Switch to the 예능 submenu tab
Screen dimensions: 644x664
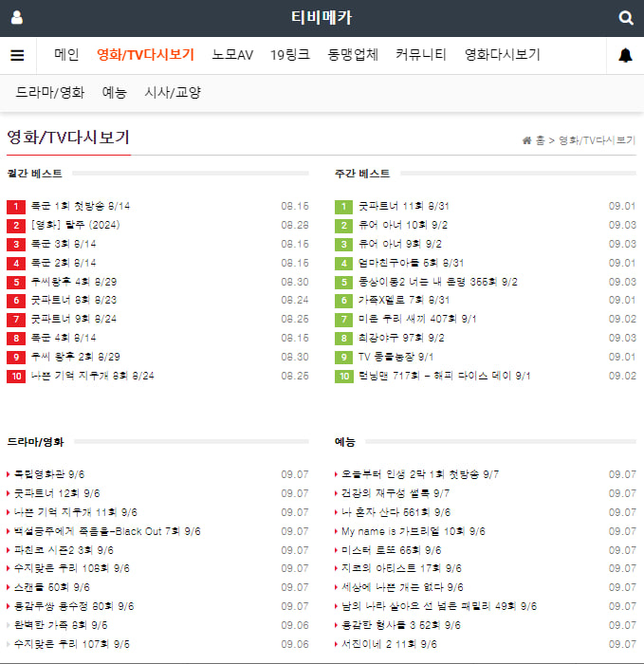click(x=115, y=92)
